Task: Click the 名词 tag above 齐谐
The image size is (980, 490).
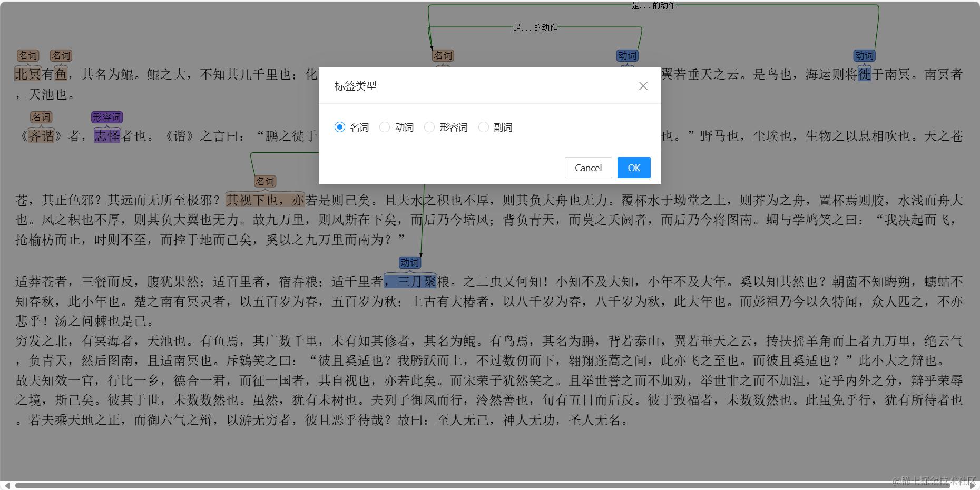Action: 41,117
